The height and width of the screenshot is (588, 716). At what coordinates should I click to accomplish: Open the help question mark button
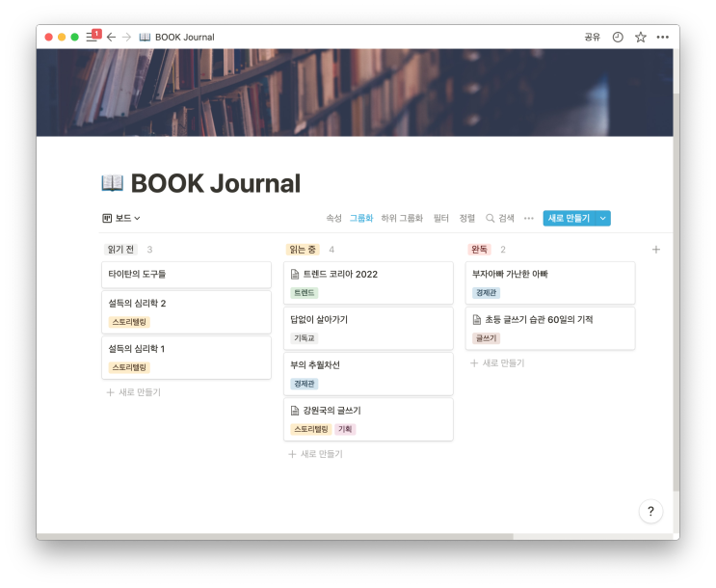650,511
